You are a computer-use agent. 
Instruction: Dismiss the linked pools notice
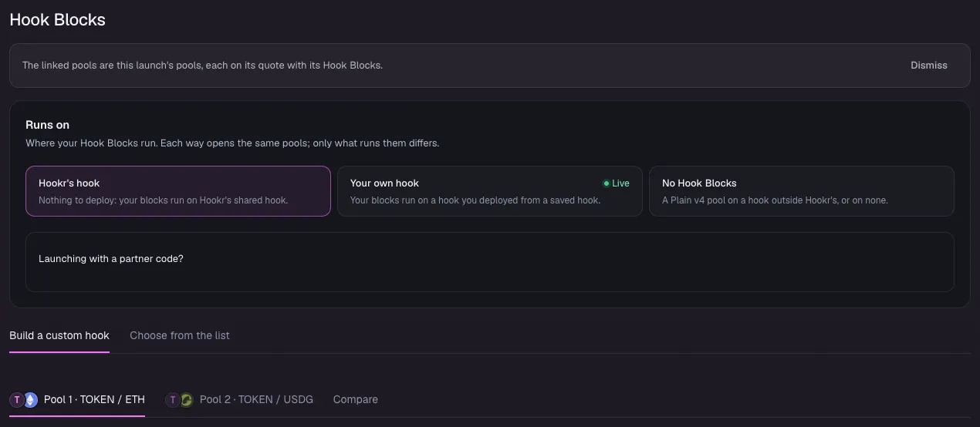point(929,66)
